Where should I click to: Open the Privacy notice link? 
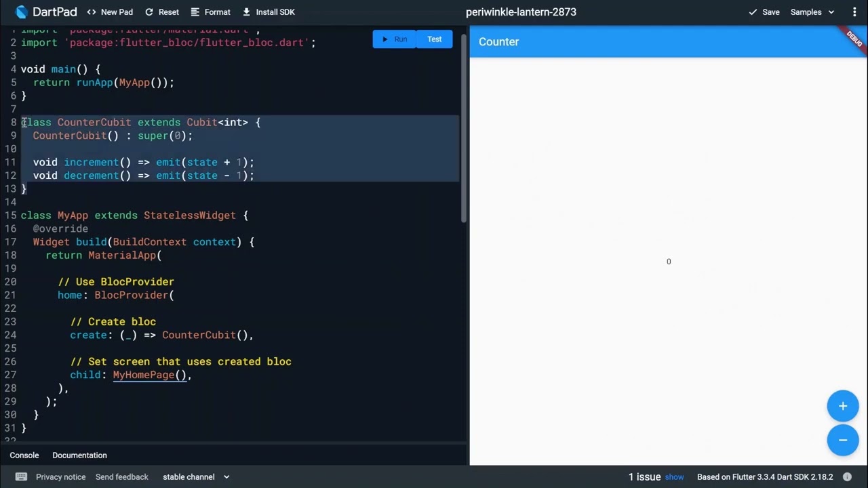pos(61,477)
